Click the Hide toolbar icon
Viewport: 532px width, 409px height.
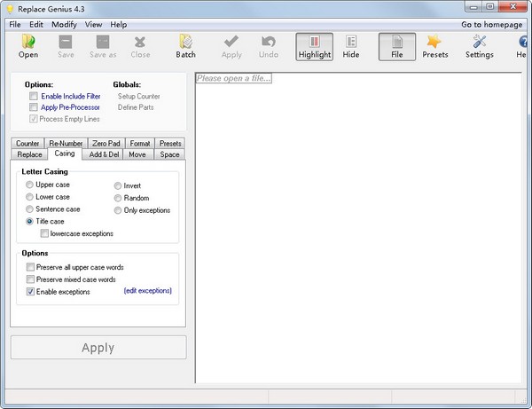pos(351,46)
